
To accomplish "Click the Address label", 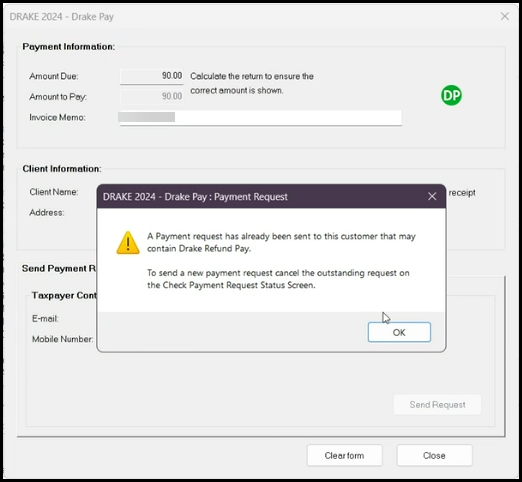I will tap(47, 213).
